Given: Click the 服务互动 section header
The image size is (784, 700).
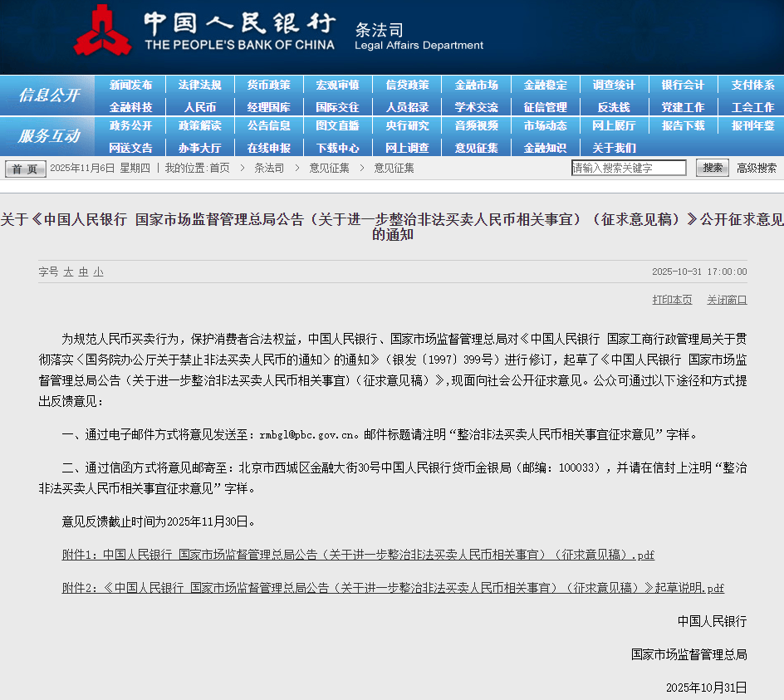Looking at the screenshot, I should (48, 136).
